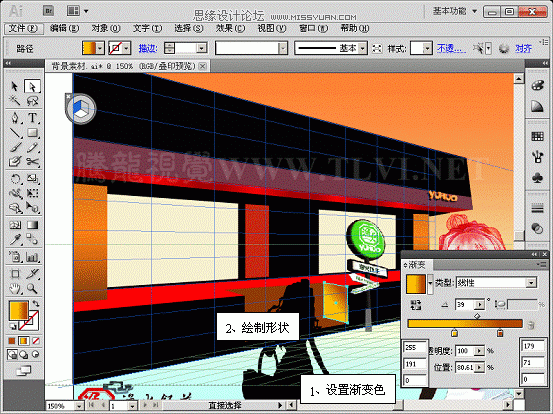Enable Draw Inside mode

coord(36,354)
